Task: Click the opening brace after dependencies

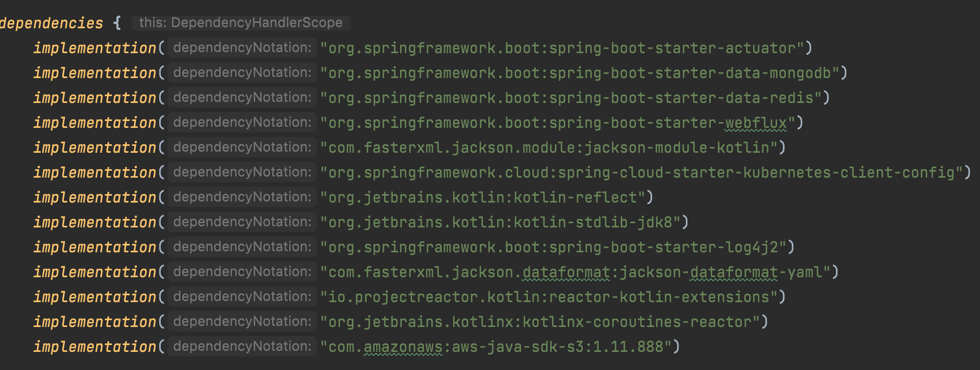Action: (117, 23)
